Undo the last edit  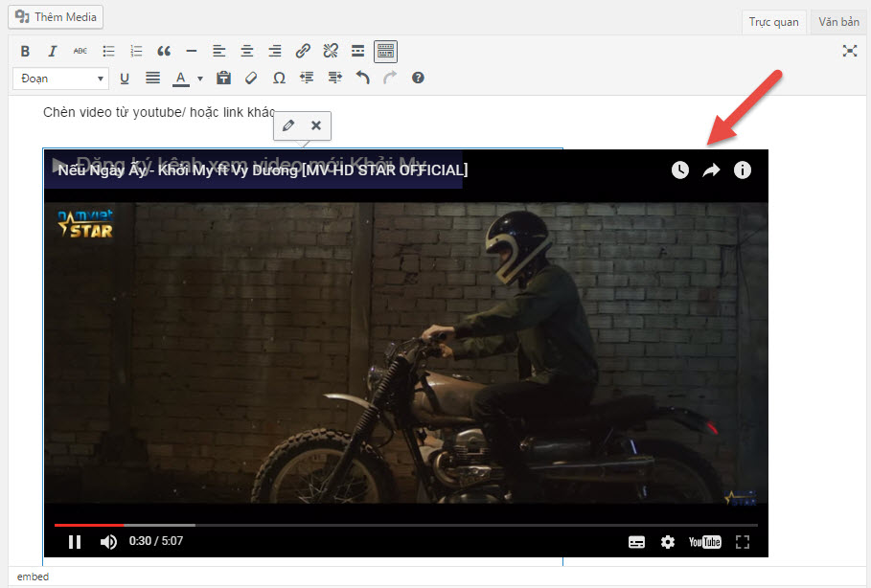[362, 78]
